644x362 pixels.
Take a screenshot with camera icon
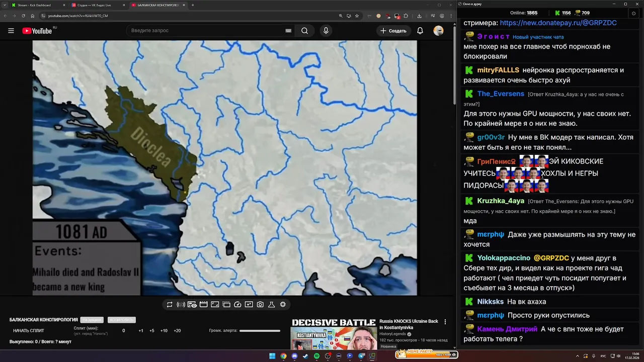pos(260,305)
